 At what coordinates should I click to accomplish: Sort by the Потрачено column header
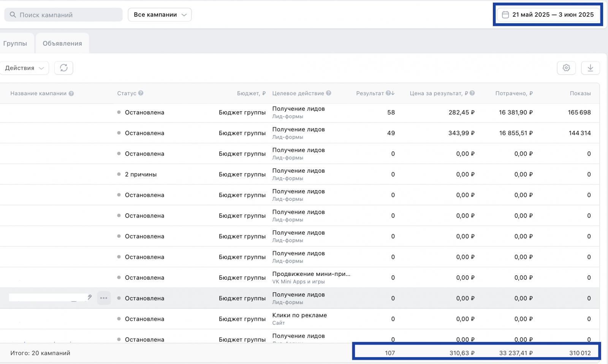(513, 93)
